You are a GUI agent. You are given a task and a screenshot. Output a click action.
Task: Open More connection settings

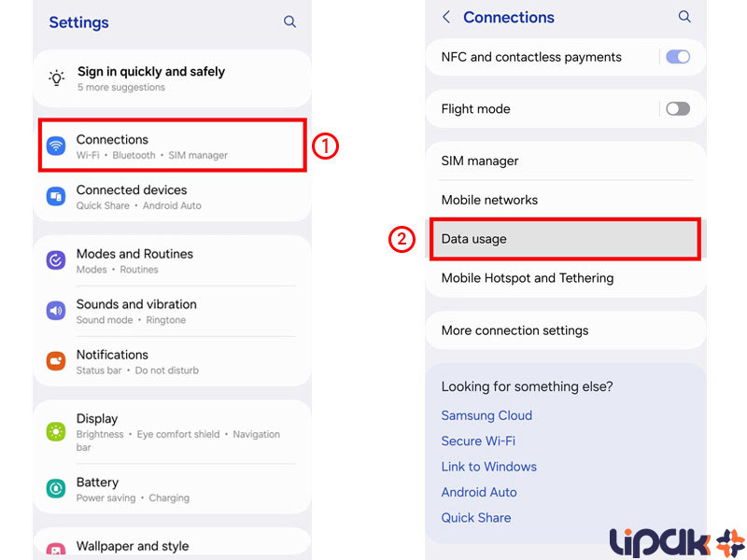[565, 330]
